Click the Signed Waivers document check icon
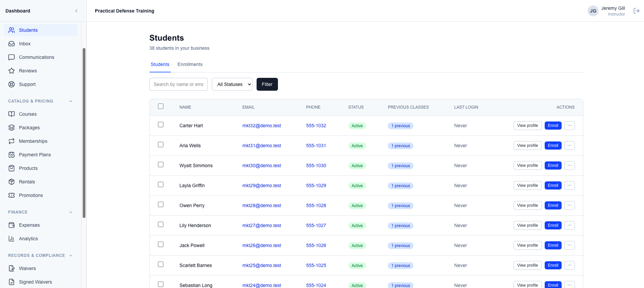The height and width of the screenshot is (288, 644). (12, 282)
